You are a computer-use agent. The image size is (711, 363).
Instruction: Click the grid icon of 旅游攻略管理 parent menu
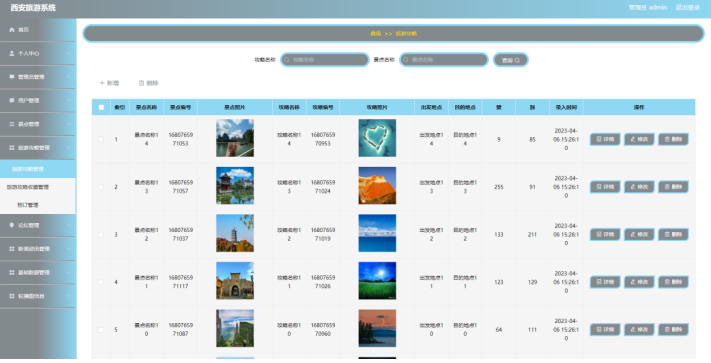pos(12,148)
